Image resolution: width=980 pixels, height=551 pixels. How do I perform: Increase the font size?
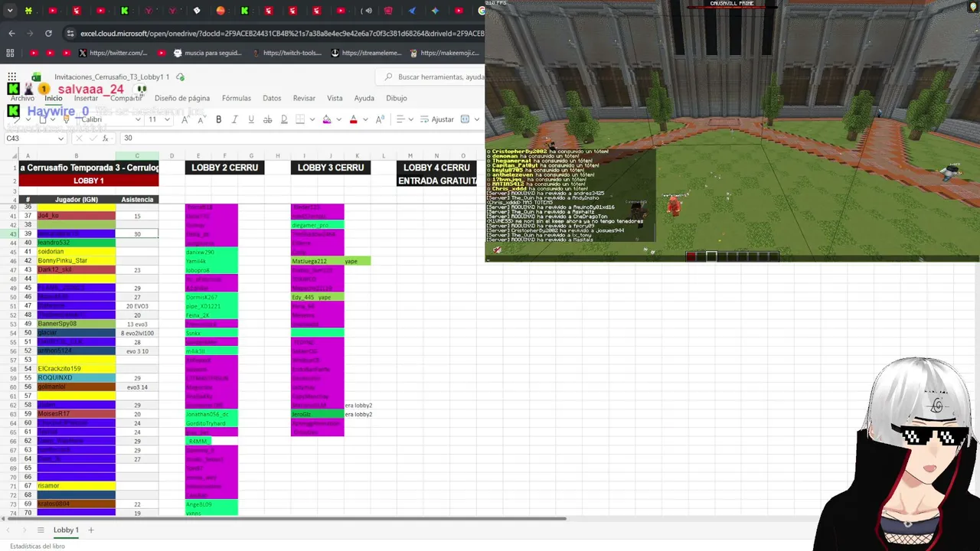click(185, 119)
